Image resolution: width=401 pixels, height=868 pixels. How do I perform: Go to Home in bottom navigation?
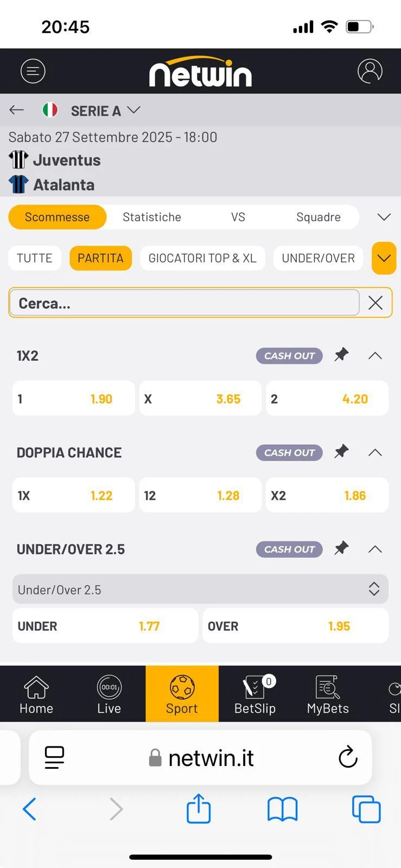click(36, 694)
